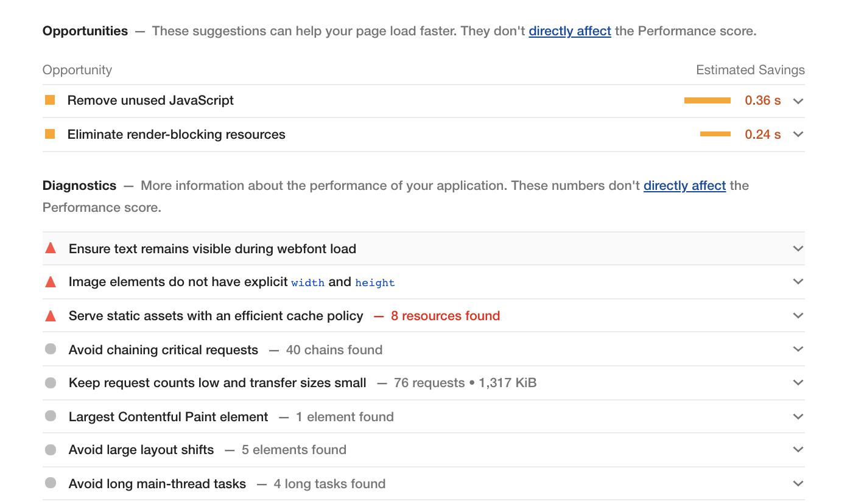Expand Eliminate render-blocking resources chevron
850x504 pixels.
[x=798, y=135]
